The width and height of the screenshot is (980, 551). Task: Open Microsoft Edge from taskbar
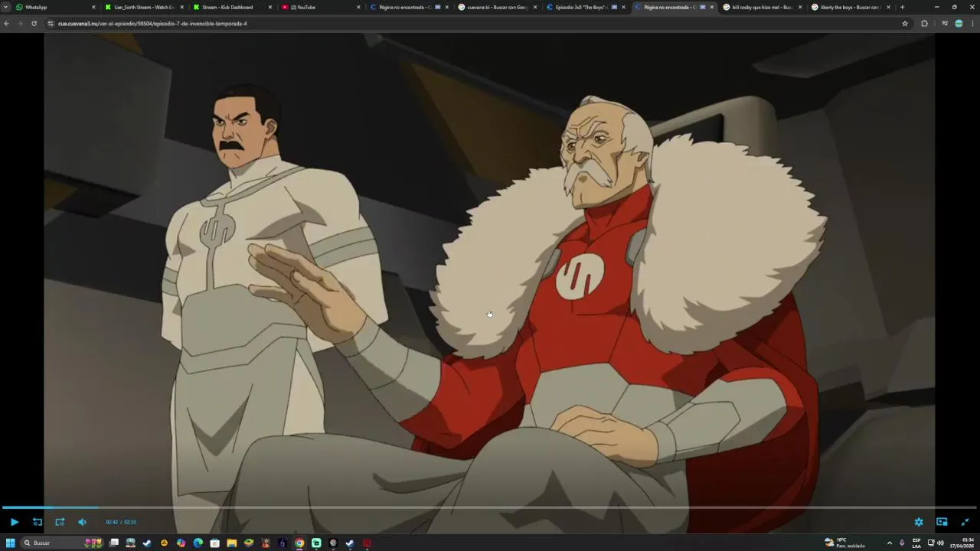[198, 543]
